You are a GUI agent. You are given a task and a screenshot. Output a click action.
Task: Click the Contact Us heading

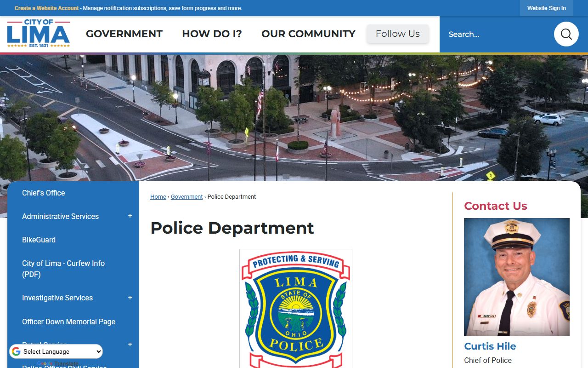pyautogui.click(x=496, y=206)
